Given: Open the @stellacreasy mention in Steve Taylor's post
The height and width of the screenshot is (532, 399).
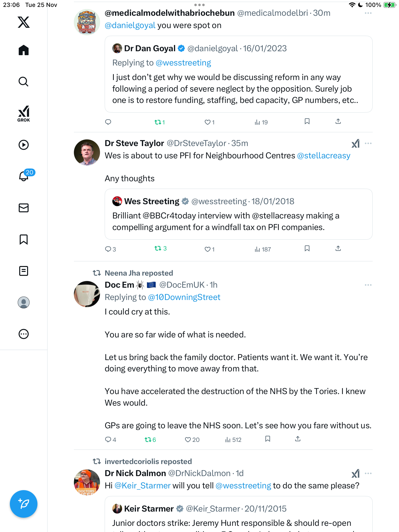Looking at the screenshot, I should pyautogui.click(x=324, y=156).
